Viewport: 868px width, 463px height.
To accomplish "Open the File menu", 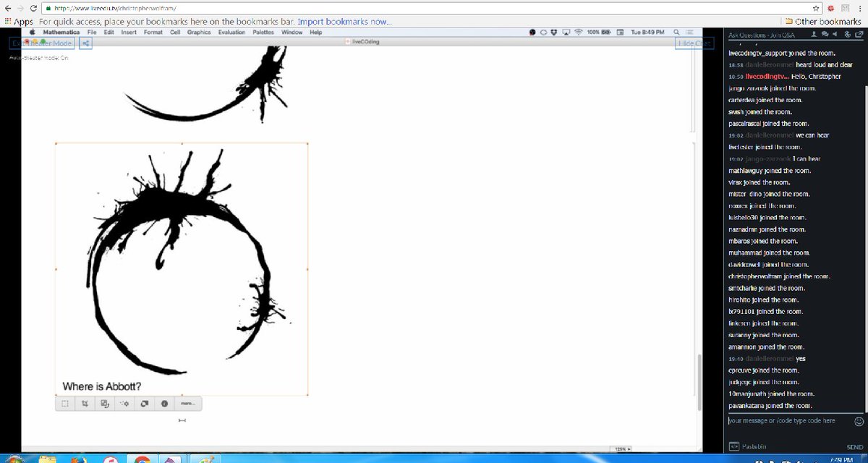I will point(93,33).
